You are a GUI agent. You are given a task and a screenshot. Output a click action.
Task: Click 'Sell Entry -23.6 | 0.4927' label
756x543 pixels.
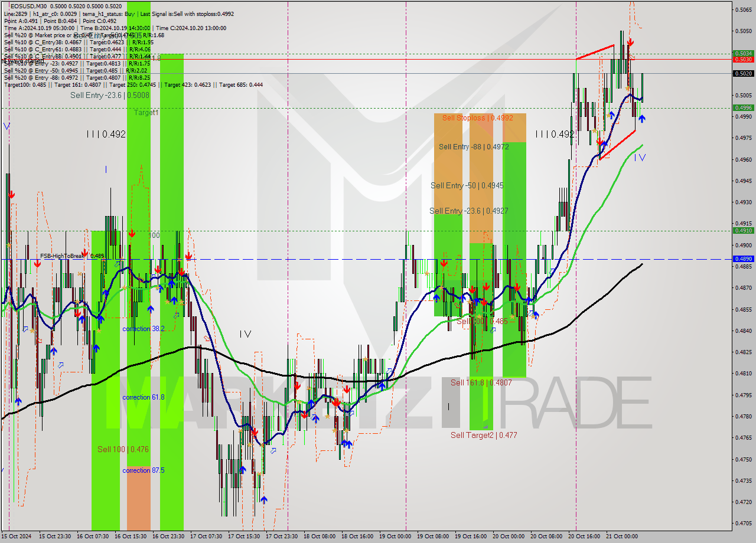coord(468,211)
